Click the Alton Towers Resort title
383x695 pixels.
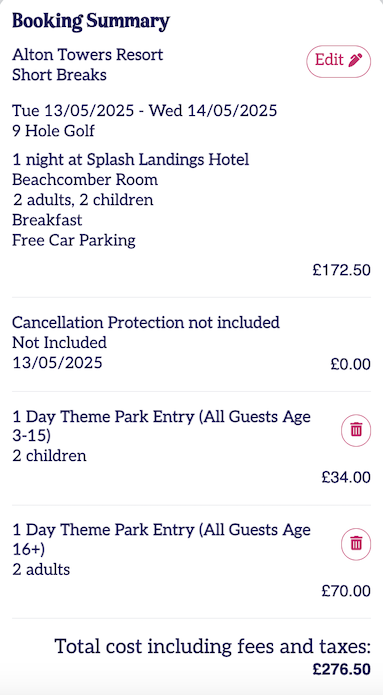click(x=87, y=55)
